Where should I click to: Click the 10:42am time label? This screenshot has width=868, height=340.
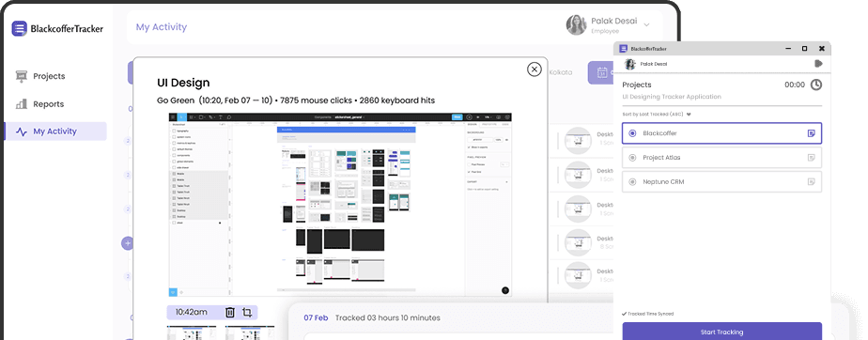pos(192,313)
